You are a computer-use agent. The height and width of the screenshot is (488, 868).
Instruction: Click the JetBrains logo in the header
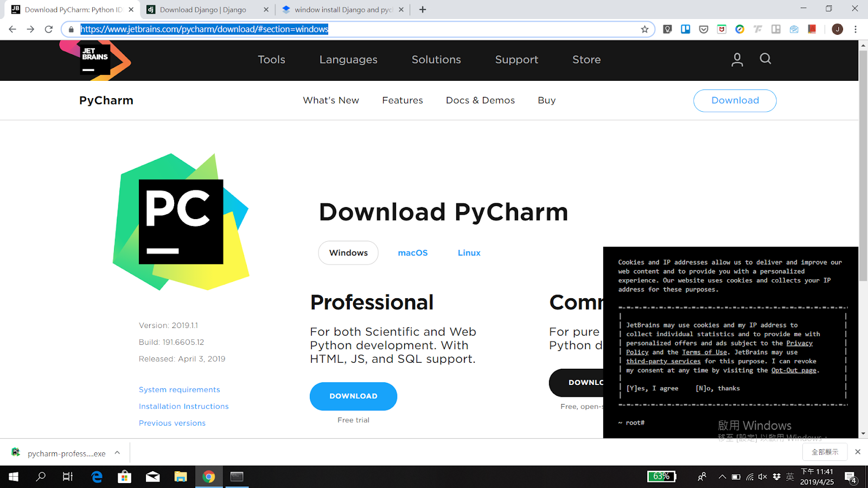(x=95, y=60)
